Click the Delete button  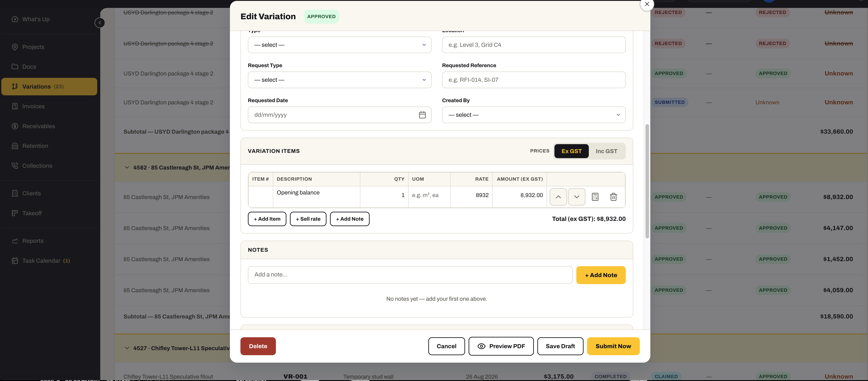coord(258,346)
